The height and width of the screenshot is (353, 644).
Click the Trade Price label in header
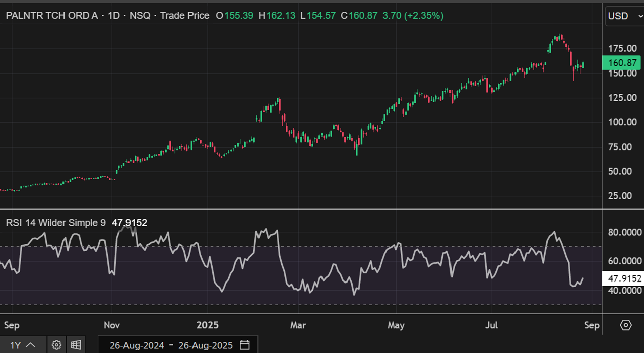click(184, 16)
